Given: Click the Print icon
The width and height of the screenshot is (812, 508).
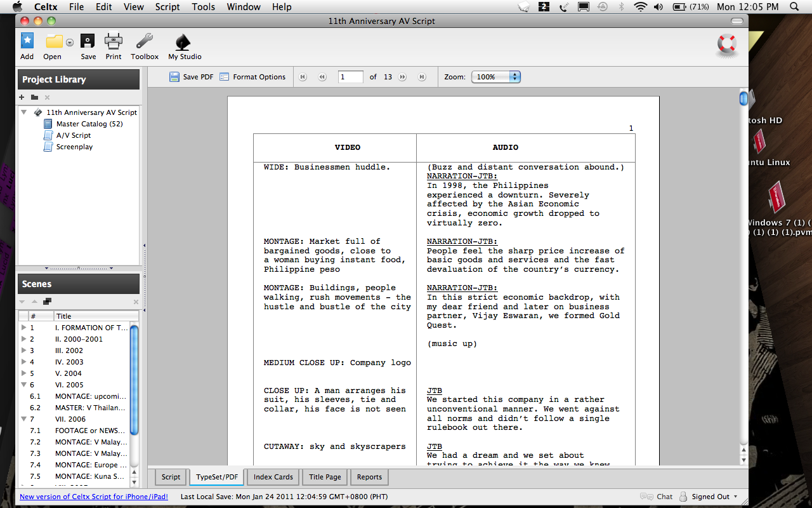Looking at the screenshot, I should pyautogui.click(x=114, y=42).
